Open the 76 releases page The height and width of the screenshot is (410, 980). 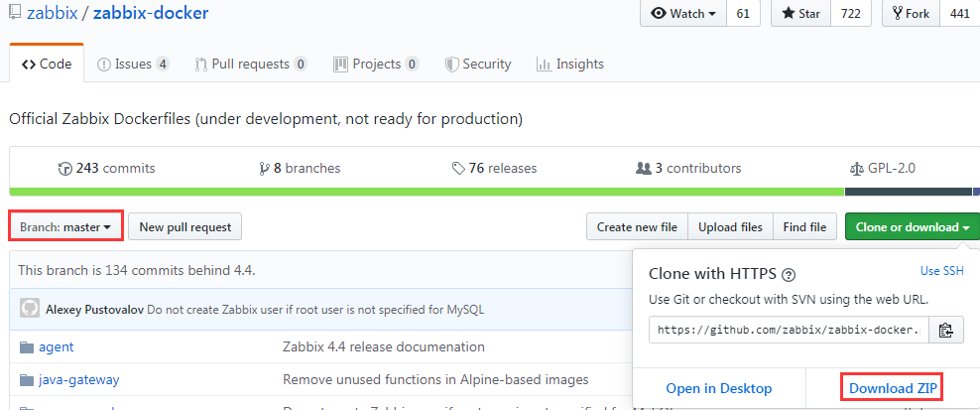[x=494, y=169]
